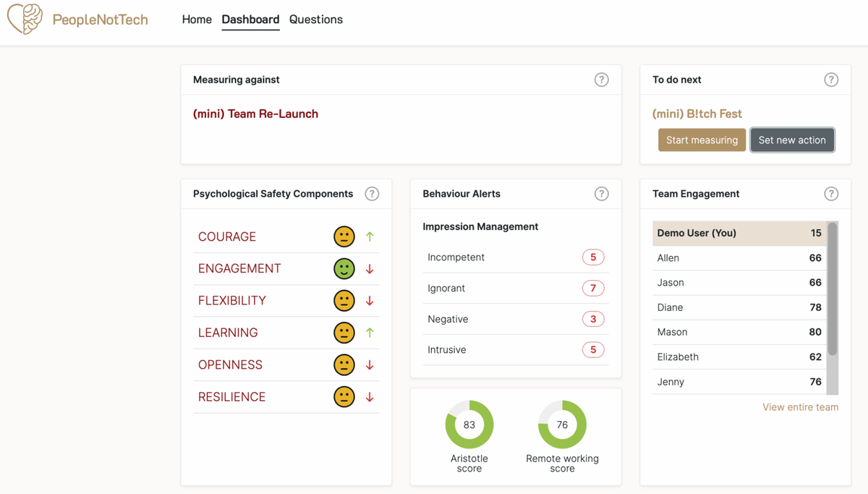Click the green smiley face beside ENGAGEMENT
Viewport: 868px width, 494px height.
click(344, 268)
